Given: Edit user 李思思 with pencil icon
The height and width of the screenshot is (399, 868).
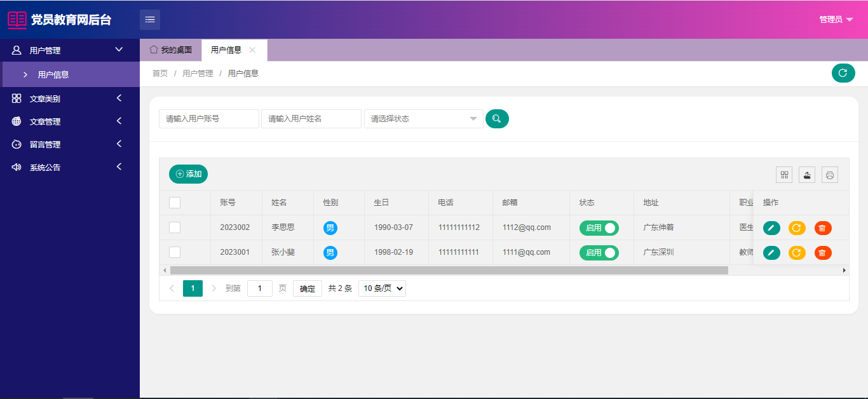Looking at the screenshot, I should pyautogui.click(x=771, y=228).
